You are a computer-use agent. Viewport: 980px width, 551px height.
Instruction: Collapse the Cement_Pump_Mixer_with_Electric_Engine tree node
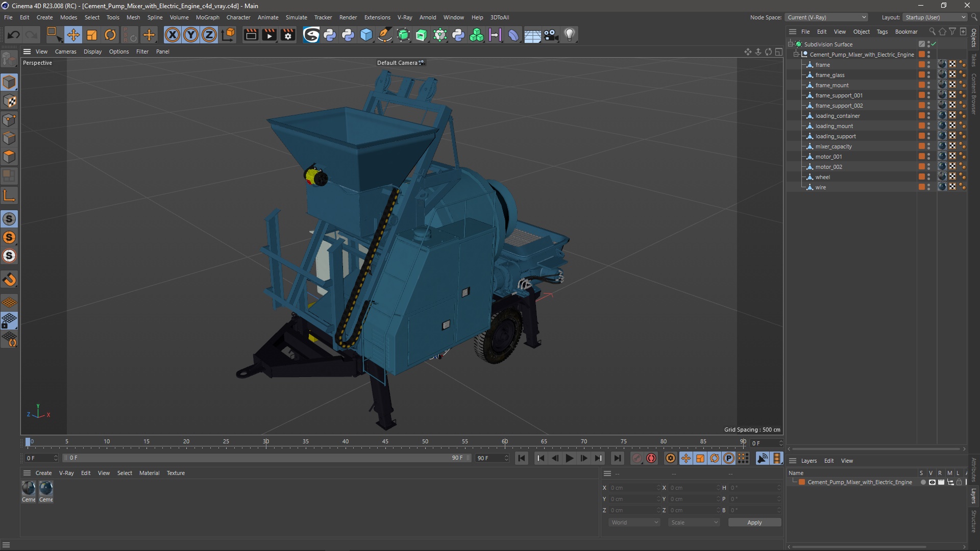(x=796, y=55)
